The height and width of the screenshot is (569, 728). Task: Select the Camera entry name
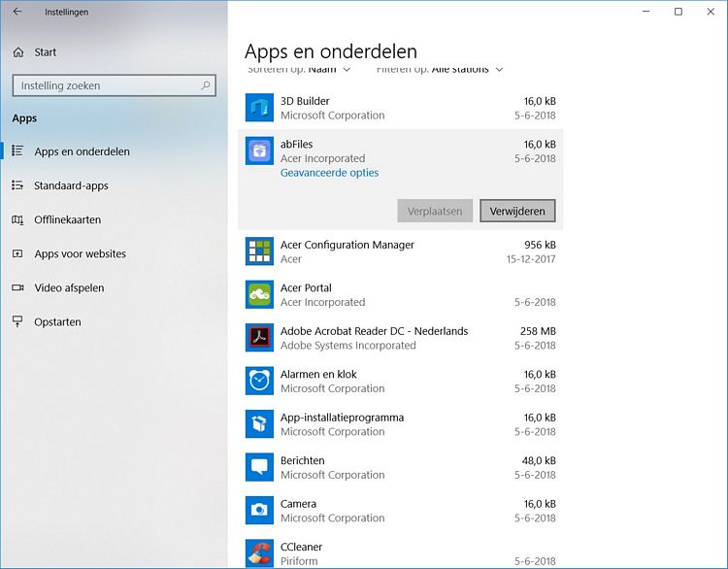298,504
